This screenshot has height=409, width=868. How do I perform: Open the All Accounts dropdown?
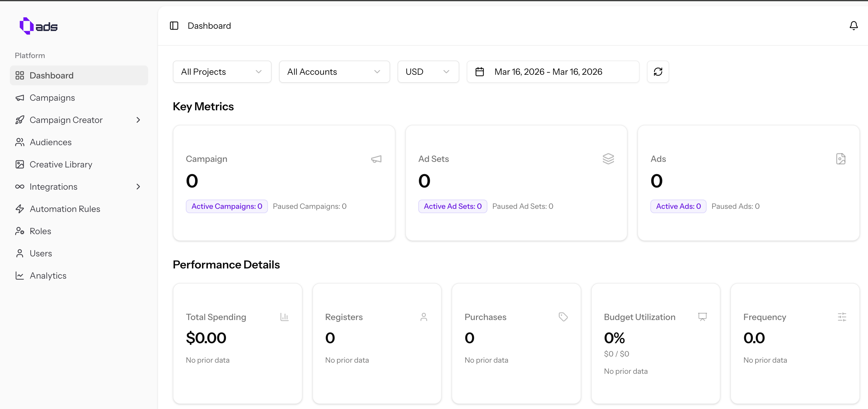334,71
